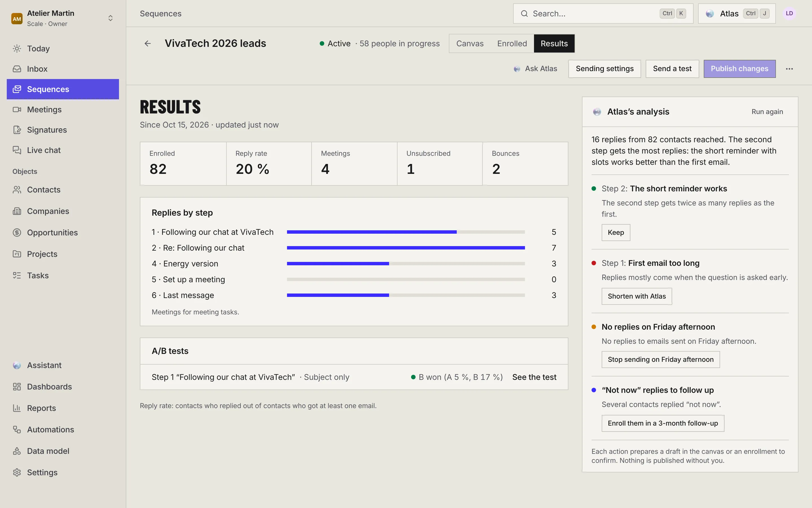Click the Send a test button
Viewport: 812px width, 508px height.
(x=672, y=69)
